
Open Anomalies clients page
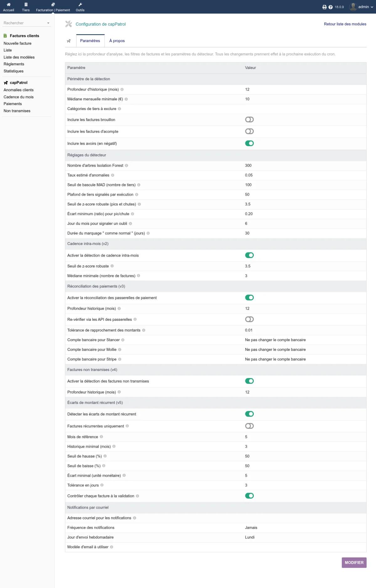click(18, 90)
